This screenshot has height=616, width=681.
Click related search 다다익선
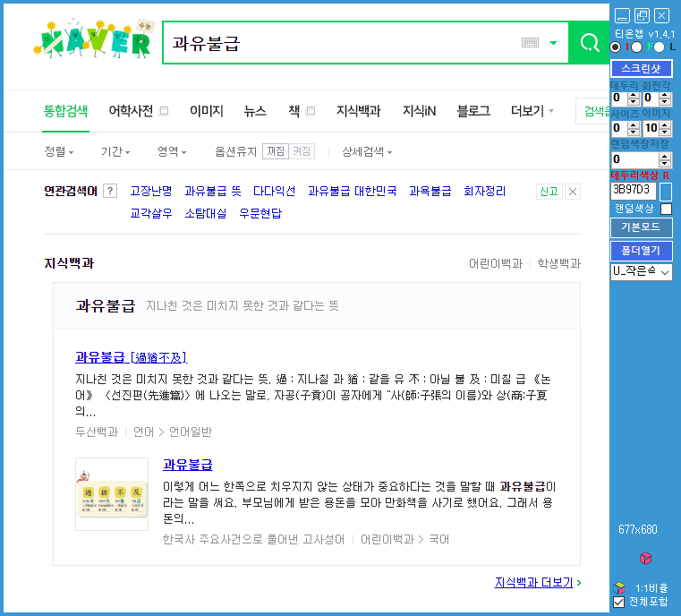click(x=275, y=191)
